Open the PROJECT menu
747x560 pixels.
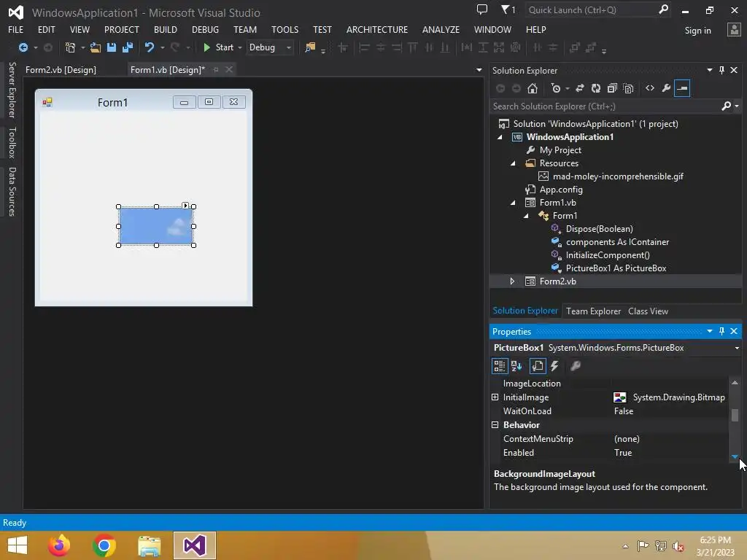(x=122, y=29)
